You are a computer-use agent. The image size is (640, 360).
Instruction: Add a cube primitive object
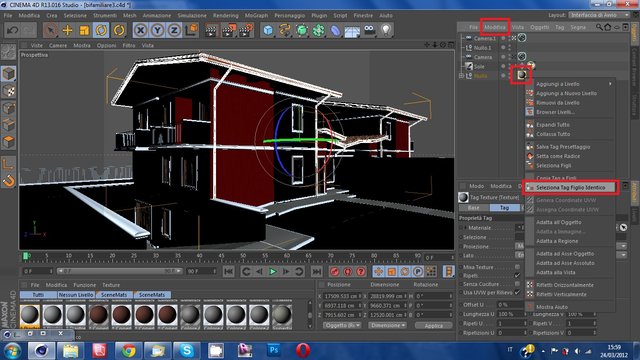coord(268,30)
